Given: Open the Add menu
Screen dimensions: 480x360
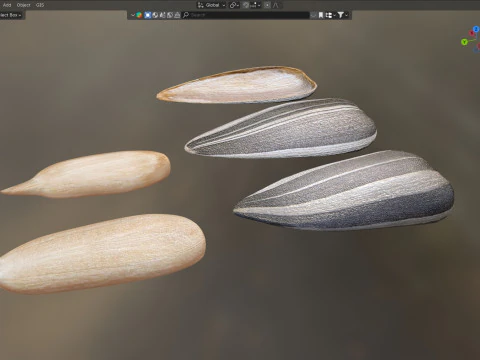Looking at the screenshot, I should pos(7,5).
